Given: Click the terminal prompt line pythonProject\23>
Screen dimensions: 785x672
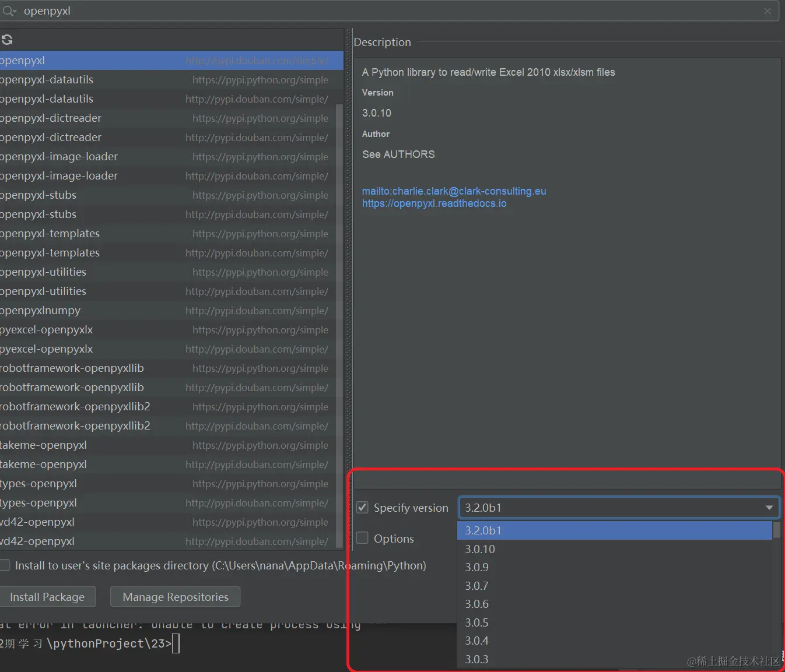Looking at the screenshot, I should [89, 643].
